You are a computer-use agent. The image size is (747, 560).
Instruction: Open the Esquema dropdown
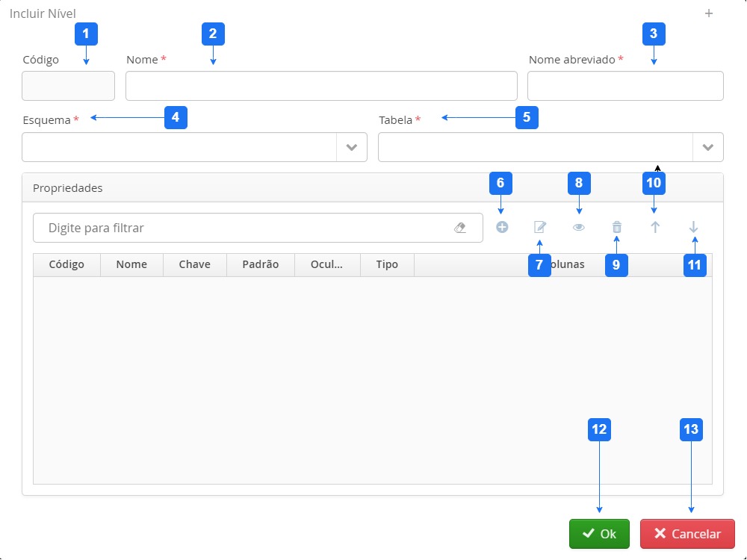click(x=351, y=147)
